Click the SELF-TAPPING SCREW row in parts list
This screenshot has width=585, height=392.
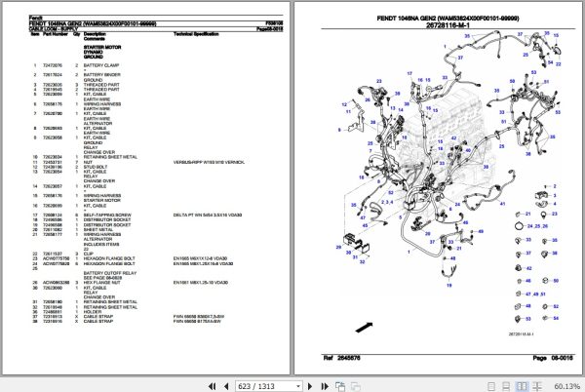136,216
